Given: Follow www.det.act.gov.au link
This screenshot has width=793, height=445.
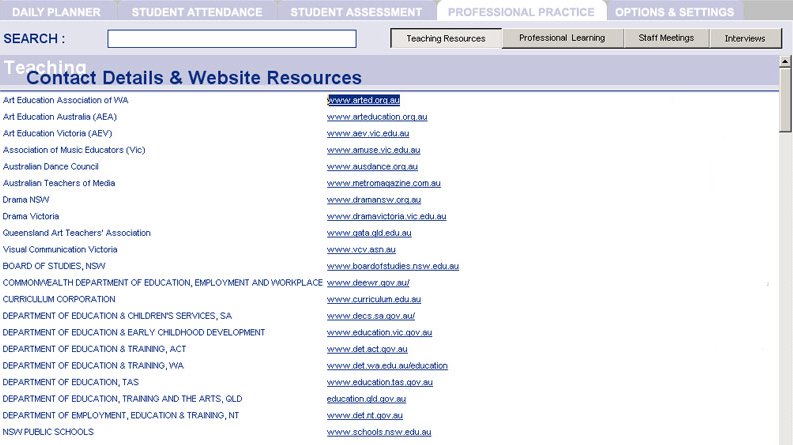Looking at the screenshot, I should 367,349.
